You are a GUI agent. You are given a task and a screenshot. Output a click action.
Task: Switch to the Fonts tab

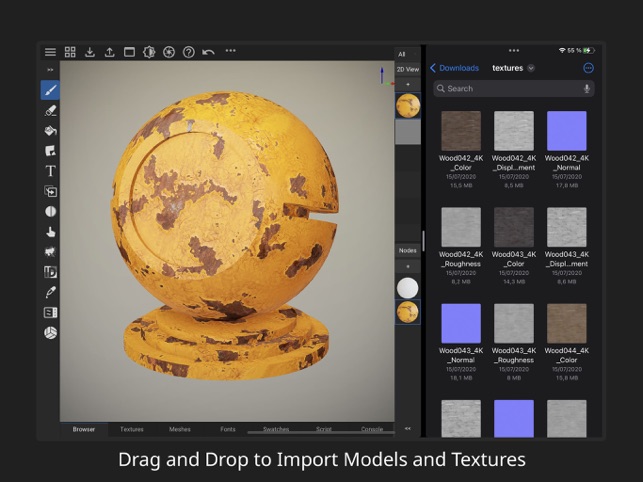tap(228, 429)
